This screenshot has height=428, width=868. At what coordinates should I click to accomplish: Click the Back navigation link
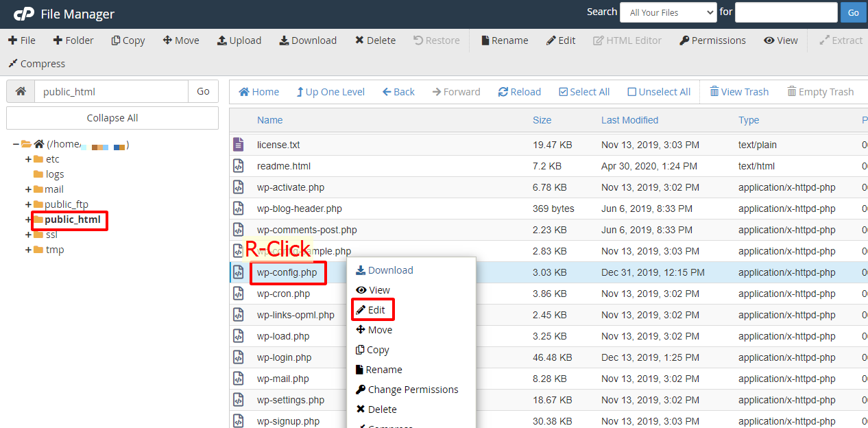(398, 92)
